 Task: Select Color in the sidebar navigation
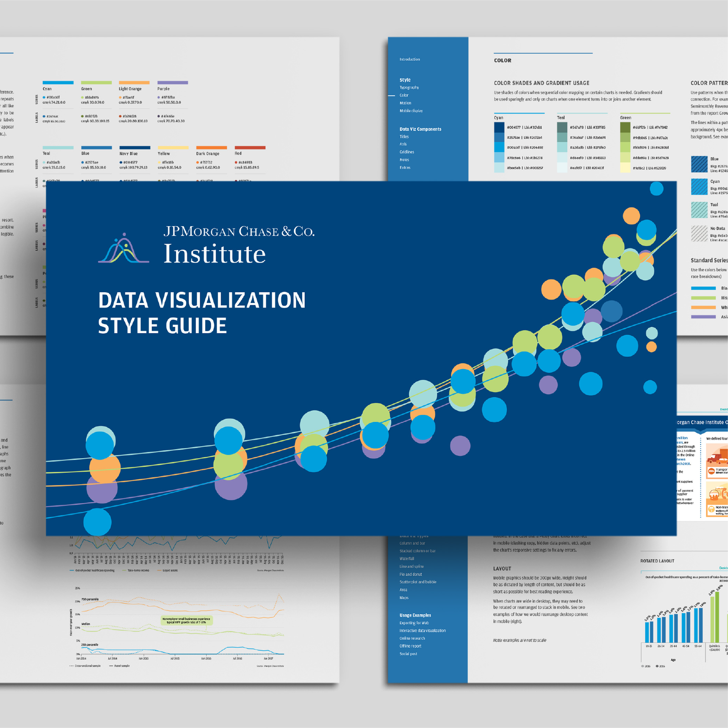point(404,95)
